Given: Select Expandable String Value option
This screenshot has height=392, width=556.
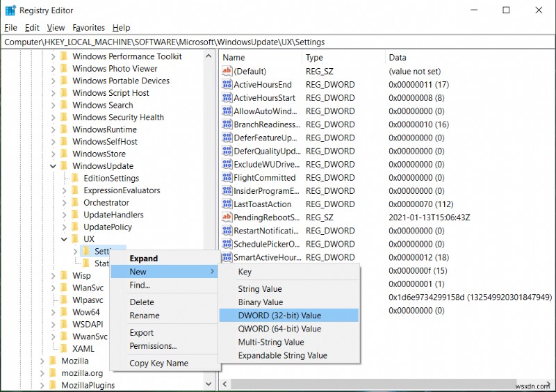Looking at the screenshot, I should coord(289,355).
